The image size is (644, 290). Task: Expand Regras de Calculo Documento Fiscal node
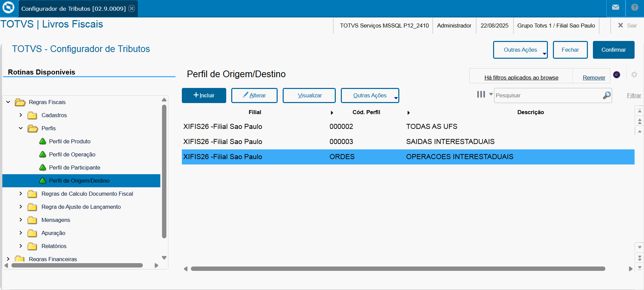[21, 193]
